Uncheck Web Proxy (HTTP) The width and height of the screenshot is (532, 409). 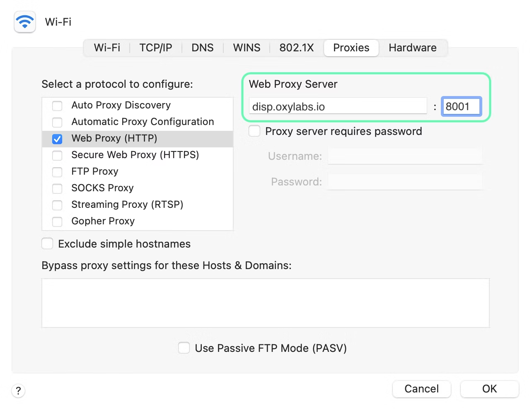(57, 139)
